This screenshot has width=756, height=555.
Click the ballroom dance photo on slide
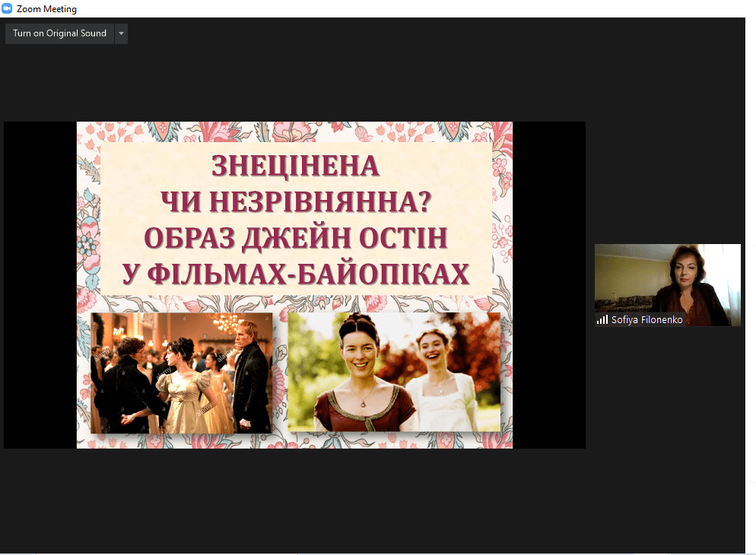point(181,373)
